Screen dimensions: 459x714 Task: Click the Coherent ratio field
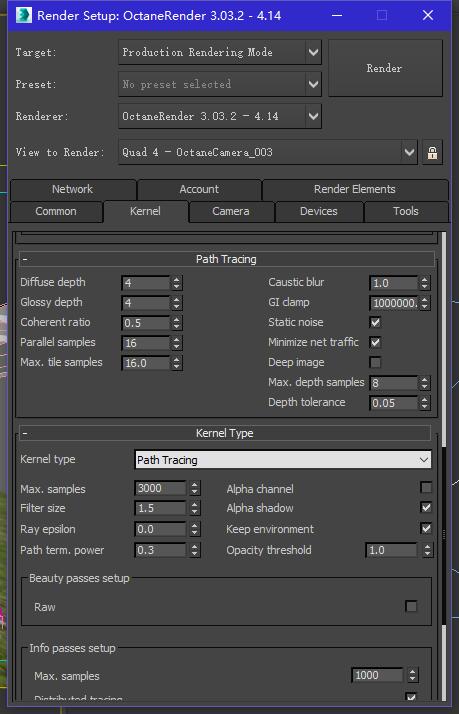(146, 323)
